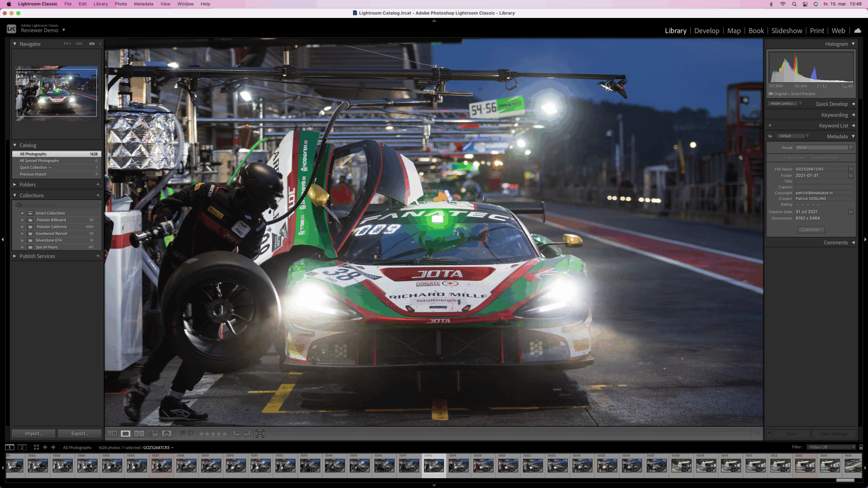Select Compare view XY icon
The height and width of the screenshot is (488, 868).
pos(139,433)
